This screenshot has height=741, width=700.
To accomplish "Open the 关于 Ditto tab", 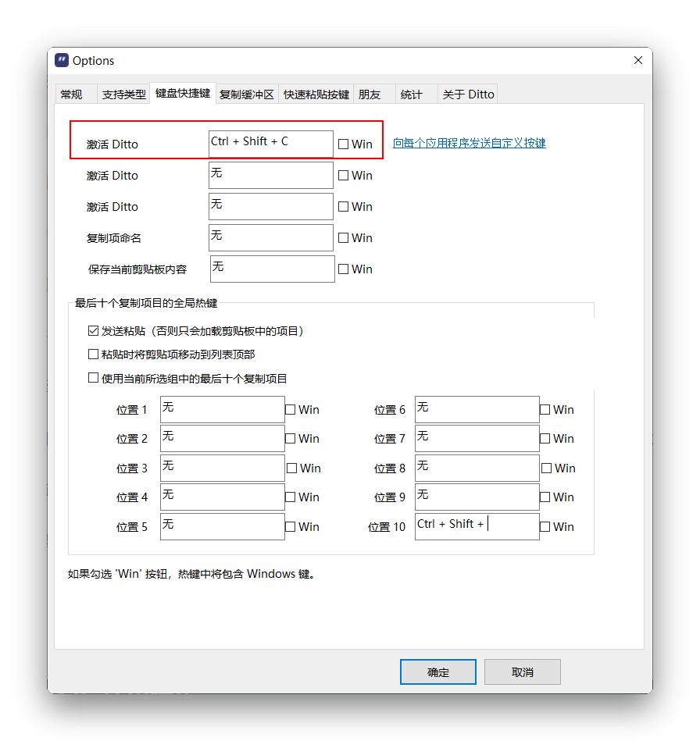I will [x=468, y=94].
